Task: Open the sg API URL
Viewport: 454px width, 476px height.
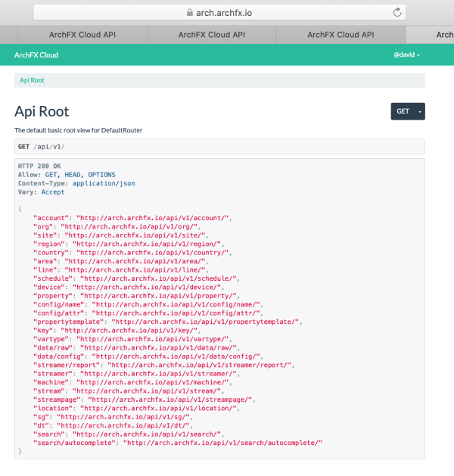Action: [x=123, y=417]
